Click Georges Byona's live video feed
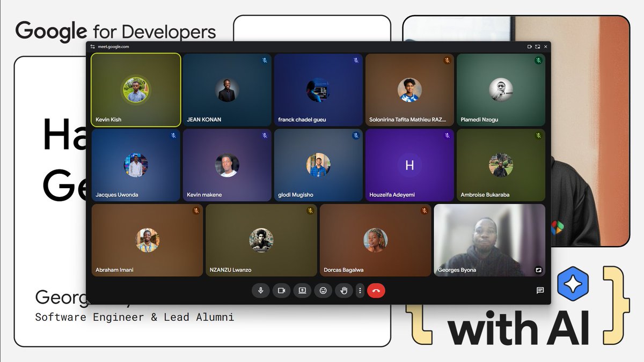 tap(489, 240)
